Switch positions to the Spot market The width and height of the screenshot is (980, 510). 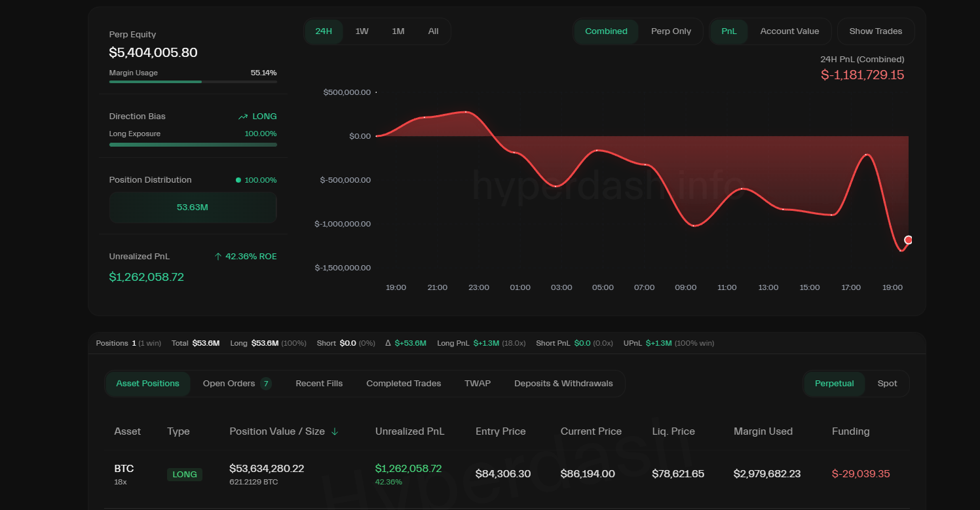pos(887,384)
